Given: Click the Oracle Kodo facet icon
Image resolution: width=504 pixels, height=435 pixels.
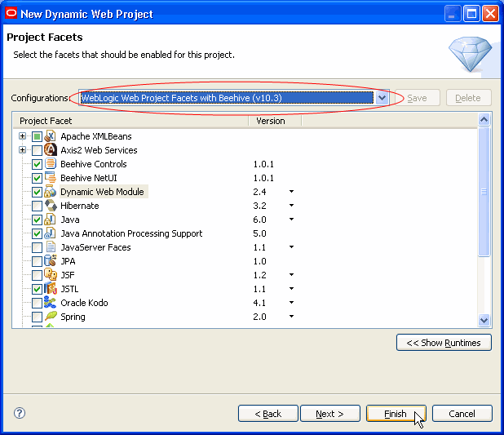Looking at the screenshot, I should pyautogui.click(x=51, y=303).
